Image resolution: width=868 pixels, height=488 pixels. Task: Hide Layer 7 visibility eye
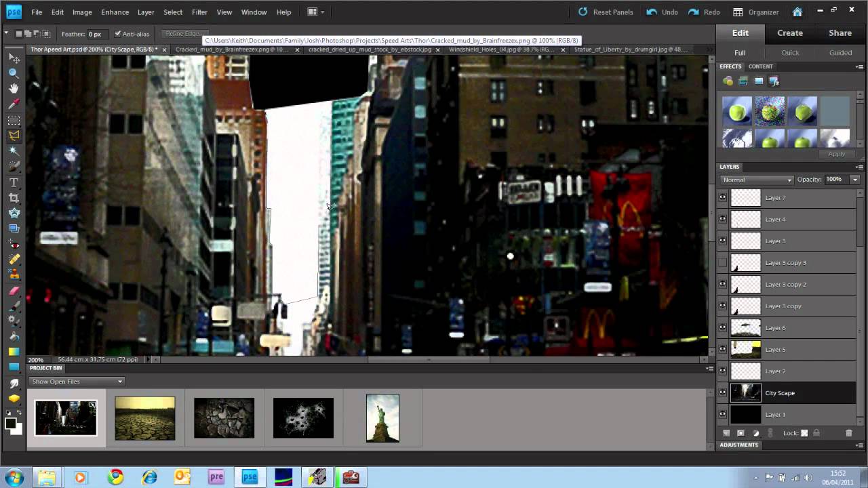click(x=722, y=197)
